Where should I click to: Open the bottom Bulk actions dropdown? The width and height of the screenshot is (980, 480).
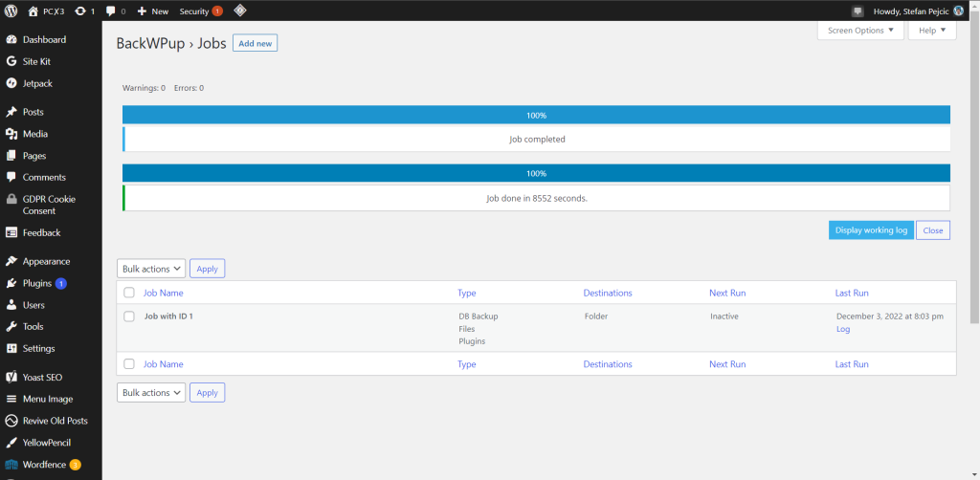point(151,392)
